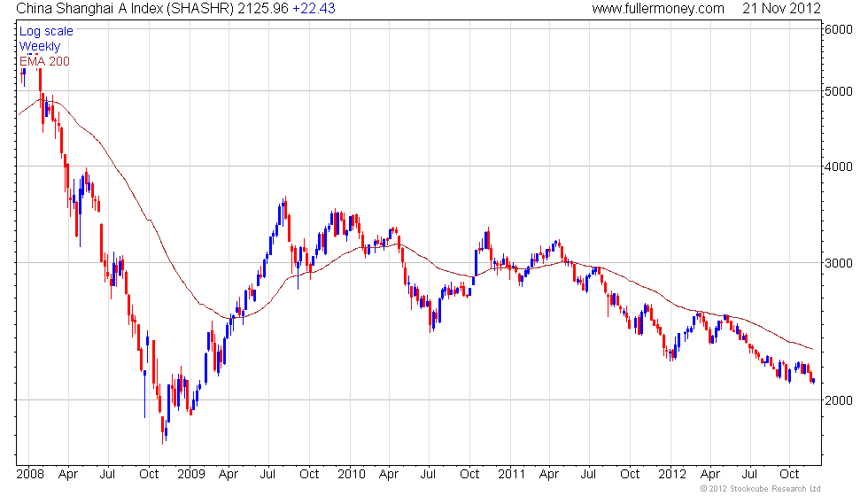Click the Apr label of year 2009
Image resolution: width=868 pixels, height=496 pixels.
point(229,475)
